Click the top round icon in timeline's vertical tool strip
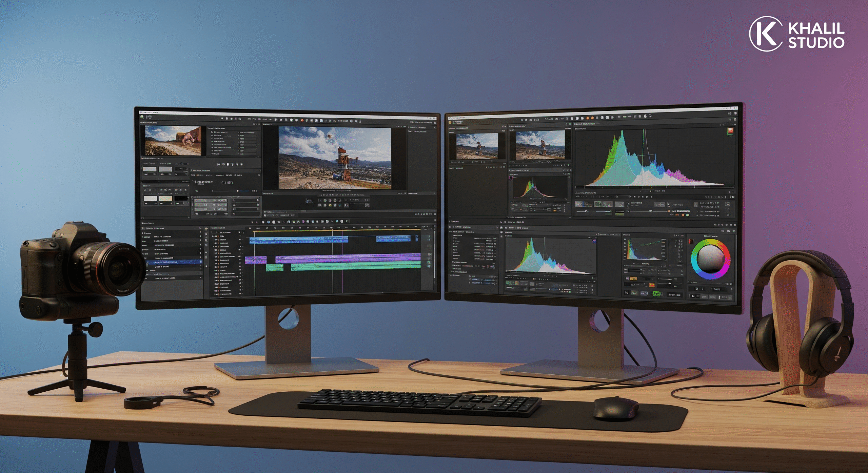Image resolution: width=868 pixels, height=473 pixels. tap(206, 229)
